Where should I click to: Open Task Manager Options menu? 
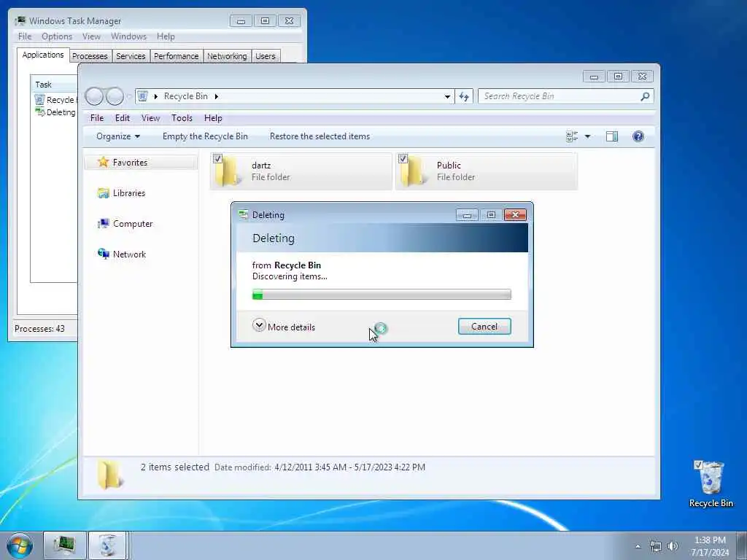[x=57, y=36]
